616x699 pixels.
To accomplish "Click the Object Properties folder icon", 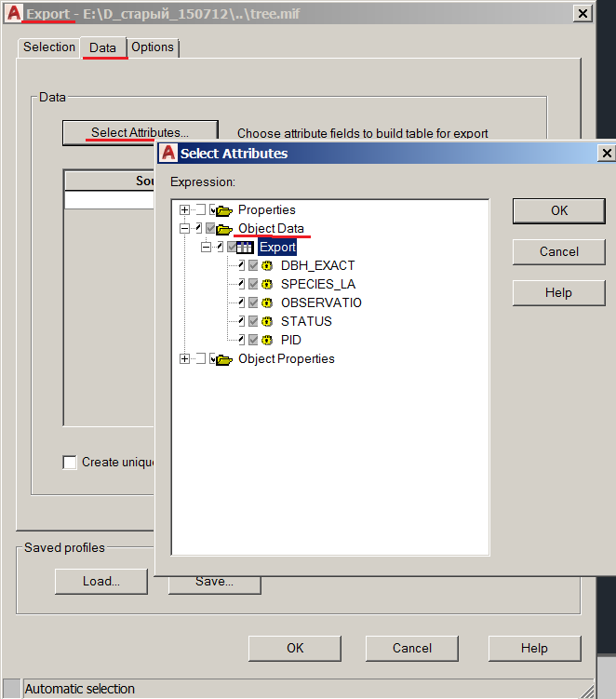I will pos(224,359).
